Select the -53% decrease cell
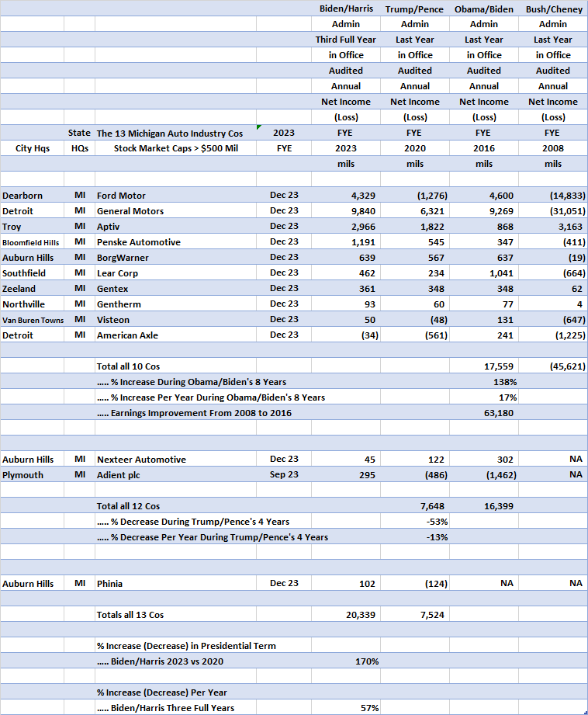The width and height of the screenshot is (588, 715). click(415, 521)
